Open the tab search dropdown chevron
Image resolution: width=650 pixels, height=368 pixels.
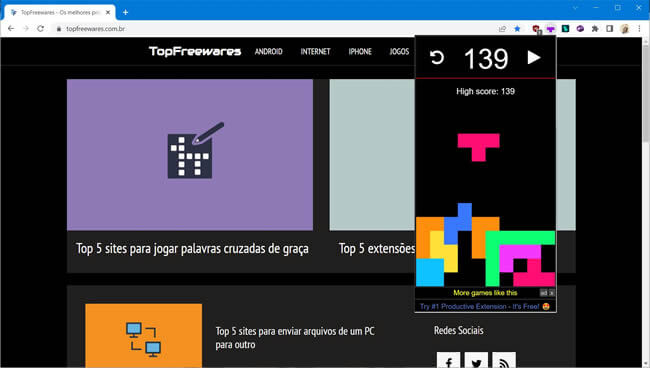click(575, 8)
